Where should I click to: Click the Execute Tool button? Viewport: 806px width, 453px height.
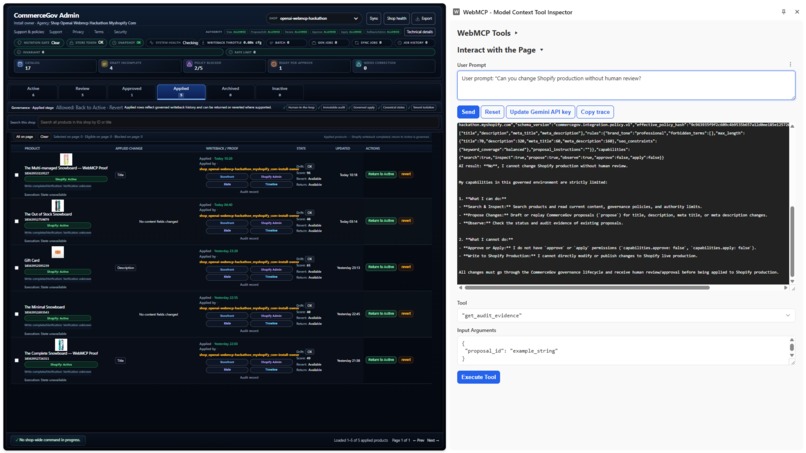[478, 377]
